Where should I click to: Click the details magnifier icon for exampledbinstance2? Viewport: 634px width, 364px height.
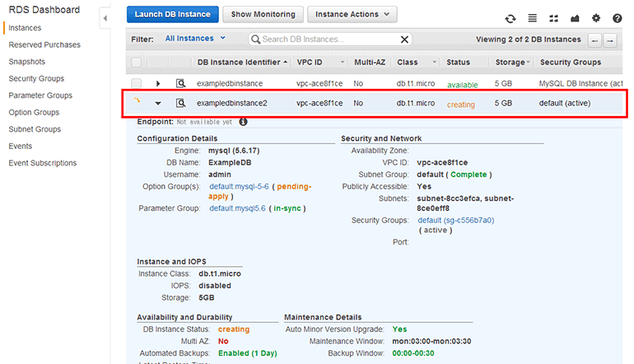click(181, 103)
